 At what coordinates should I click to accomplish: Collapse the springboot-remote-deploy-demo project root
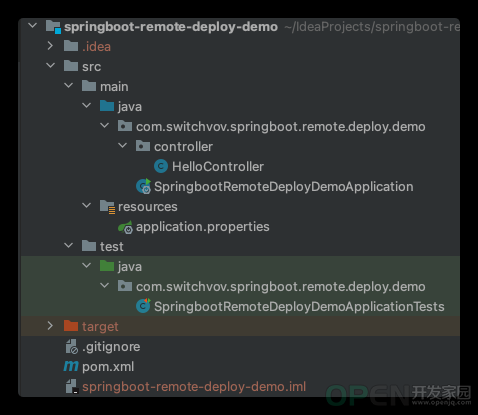(33, 26)
